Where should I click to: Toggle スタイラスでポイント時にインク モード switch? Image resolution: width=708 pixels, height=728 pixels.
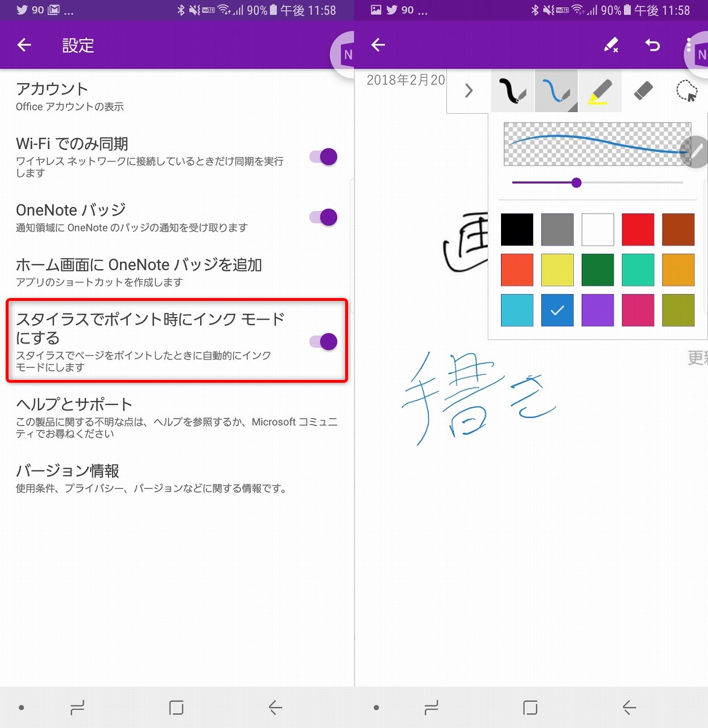pyautogui.click(x=324, y=341)
